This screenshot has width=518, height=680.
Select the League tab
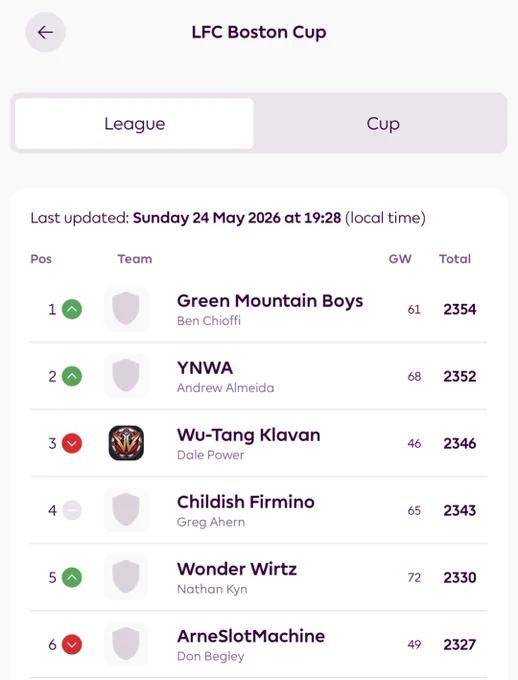(134, 124)
